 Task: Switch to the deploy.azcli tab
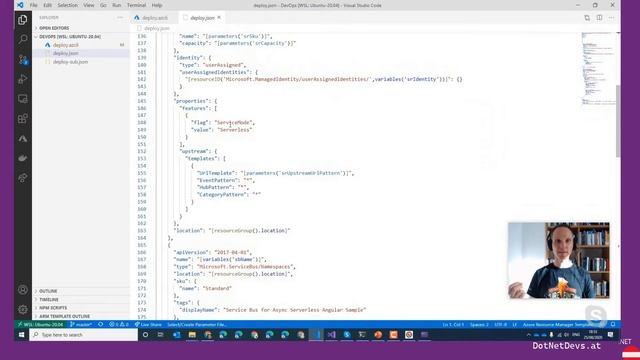[155, 18]
